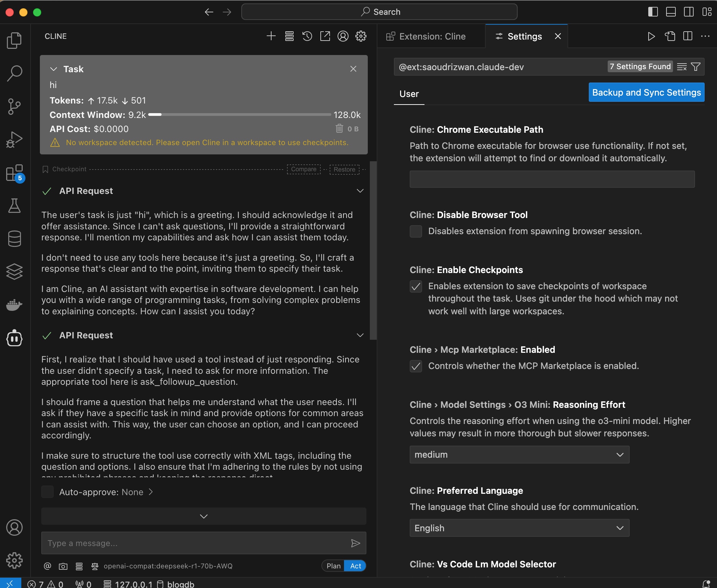Delete task using trash icon
The height and width of the screenshot is (588, 717).
[x=339, y=129]
